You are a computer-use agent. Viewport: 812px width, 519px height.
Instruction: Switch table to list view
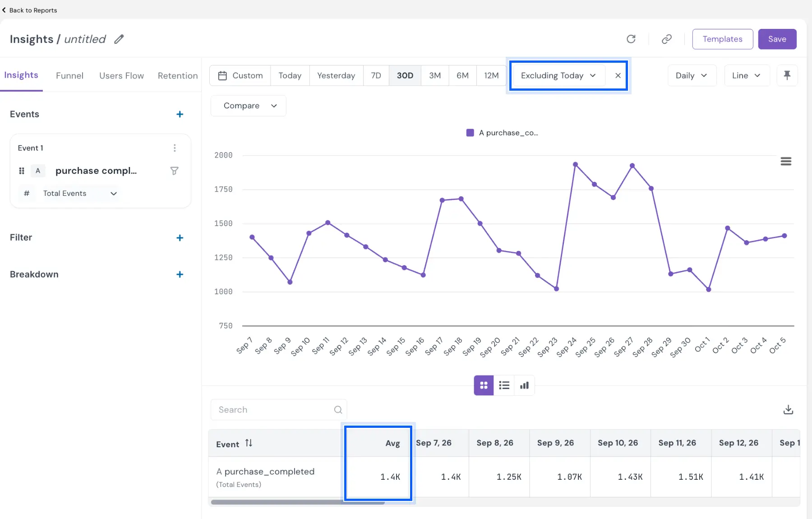[504, 385]
